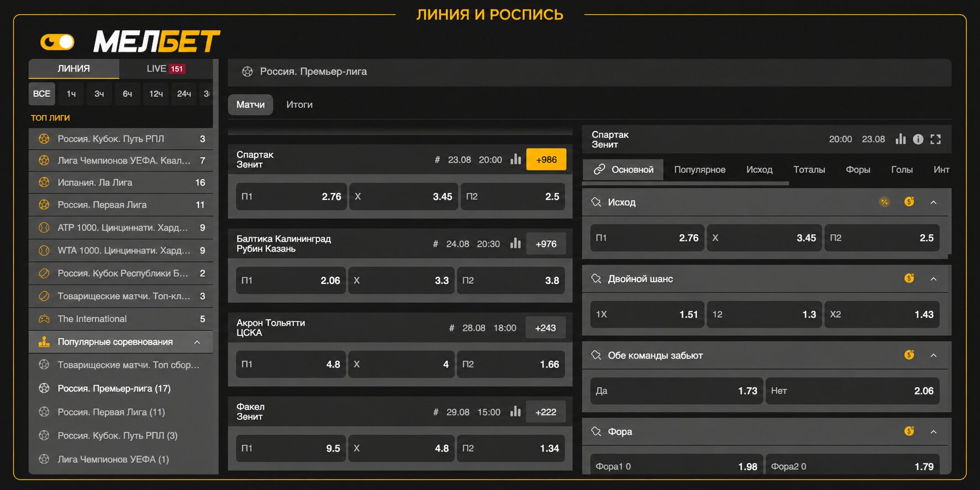The image size is (980, 490).
Task: Select the Голы markets tab
Action: (x=902, y=170)
